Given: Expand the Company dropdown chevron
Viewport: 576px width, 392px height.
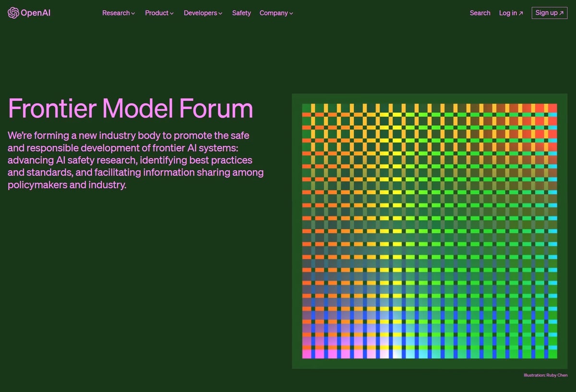Looking at the screenshot, I should click(x=291, y=13).
